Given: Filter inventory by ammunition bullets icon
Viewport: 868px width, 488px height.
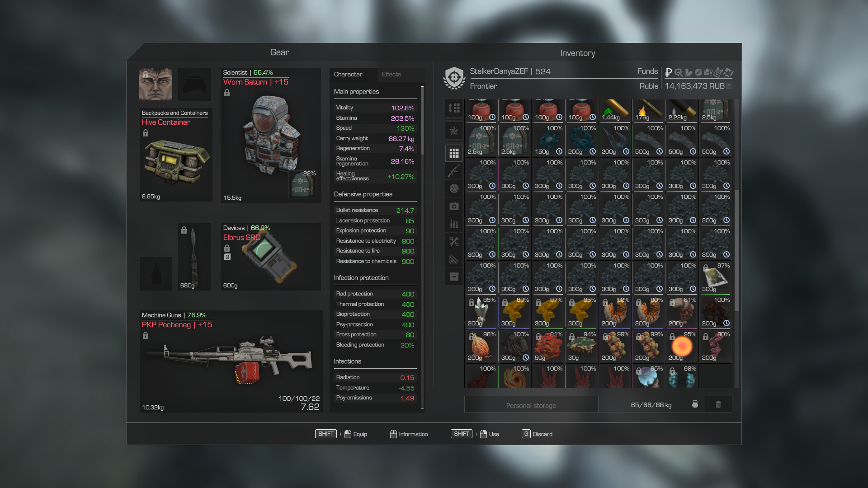Looking at the screenshot, I should [454, 224].
